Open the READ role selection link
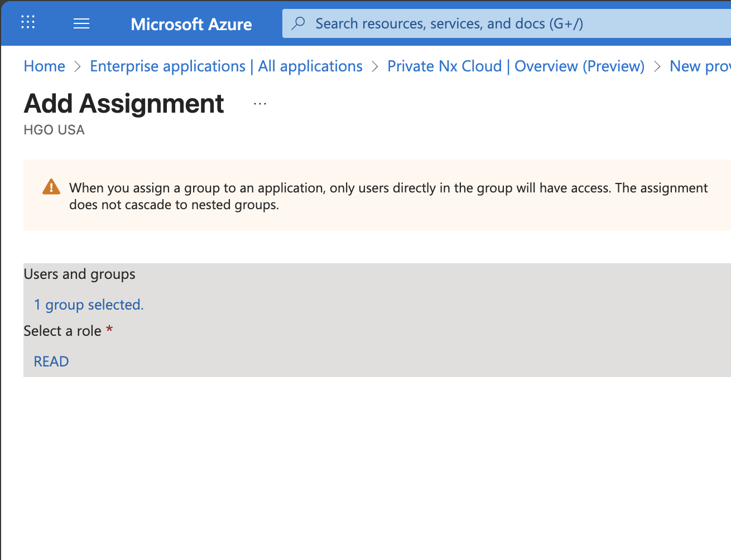This screenshot has height=560, width=731. click(x=51, y=361)
